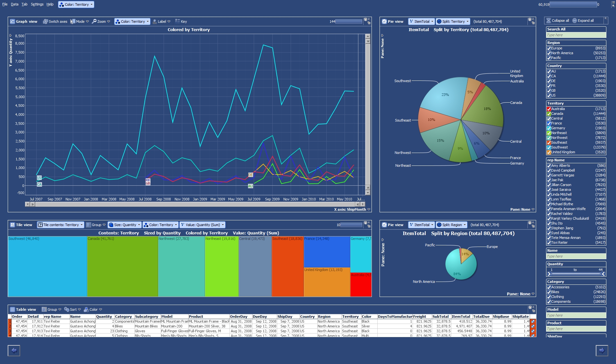Click top Pie view panel icon
This screenshot has height=364, width=616.
coord(384,21)
